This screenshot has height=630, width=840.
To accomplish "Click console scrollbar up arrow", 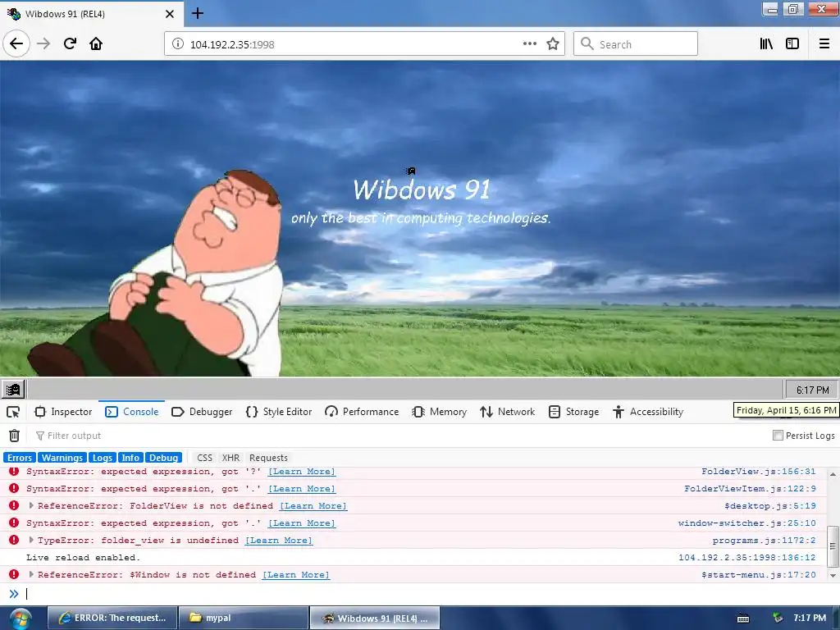I will click(833, 474).
